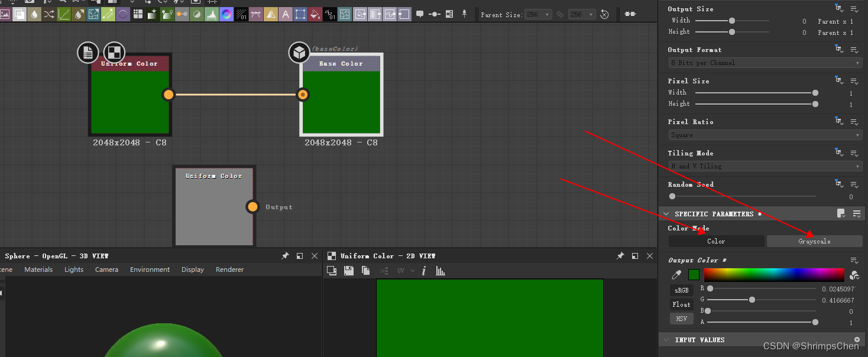The height and width of the screenshot is (357, 868).
Task: Select the Base Color output node
Action: [342, 95]
